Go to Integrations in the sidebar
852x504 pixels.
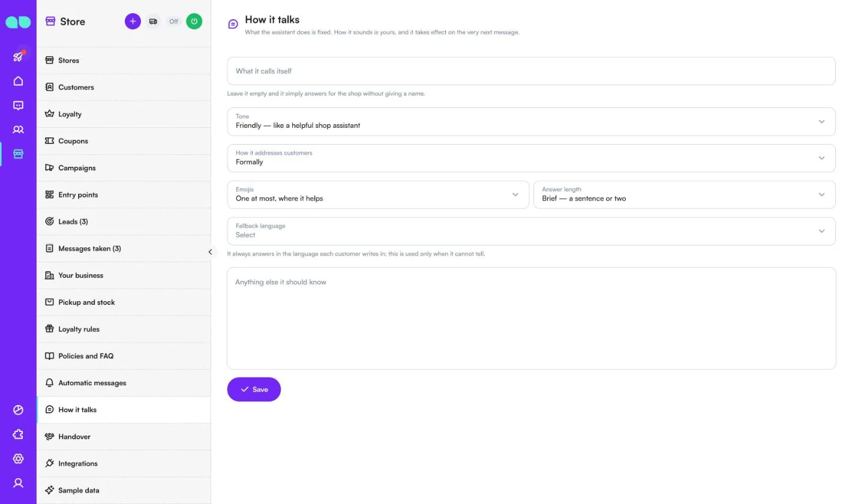[124, 464]
